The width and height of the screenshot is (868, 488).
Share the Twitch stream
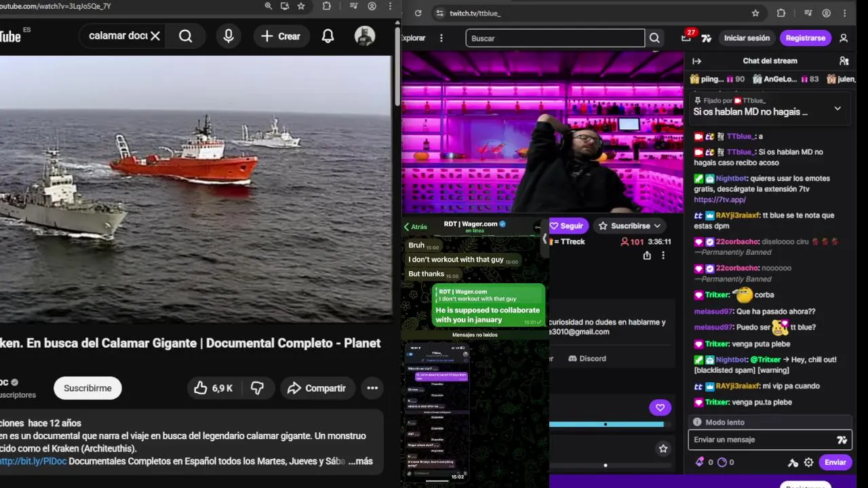coord(647,256)
